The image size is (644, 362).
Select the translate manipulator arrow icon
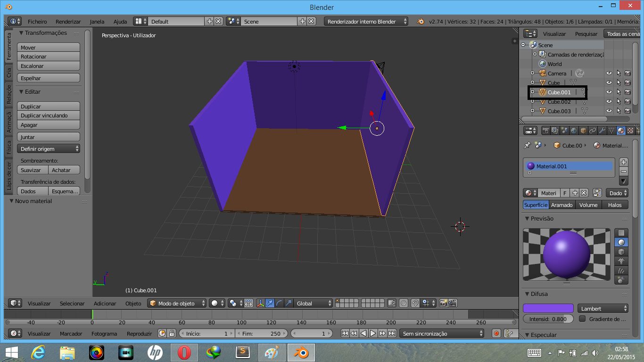tap(270, 304)
